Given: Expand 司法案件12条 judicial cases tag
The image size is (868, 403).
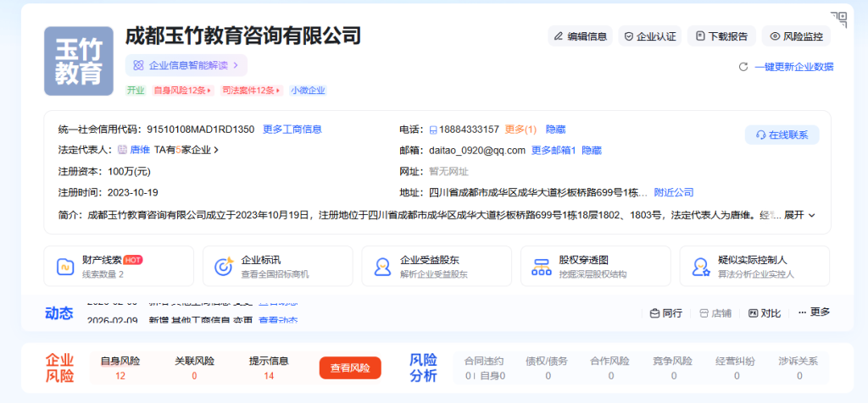Looking at the screenshot, I should (252, 91).
